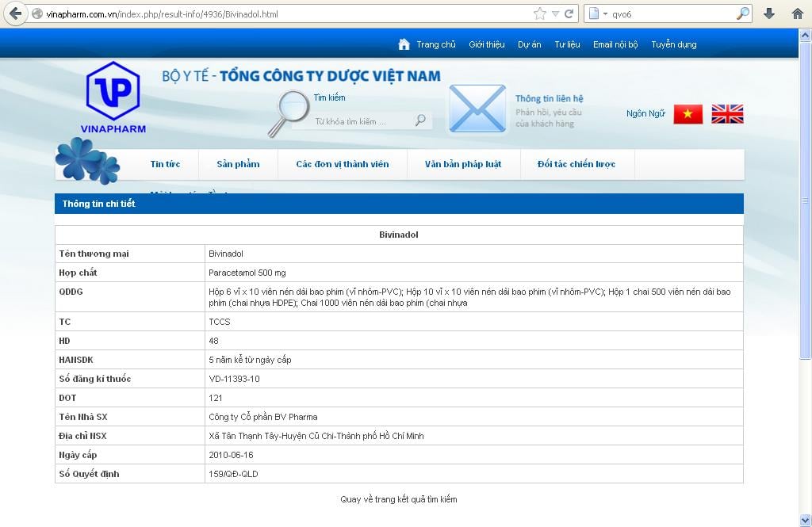Select Đối tác chiến lược tab
Image resolution: width=812 pixels, height=527 pixels.
pyautogui.click(x=576, y=164)
